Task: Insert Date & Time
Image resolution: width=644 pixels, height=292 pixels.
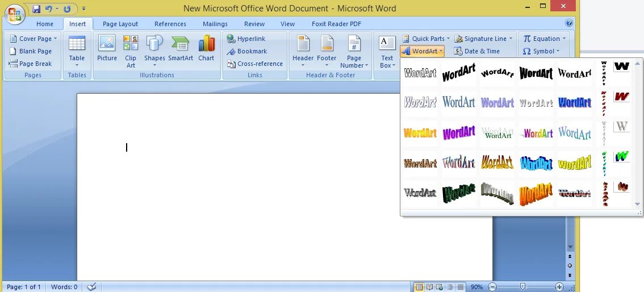Action: click(477, 51)
